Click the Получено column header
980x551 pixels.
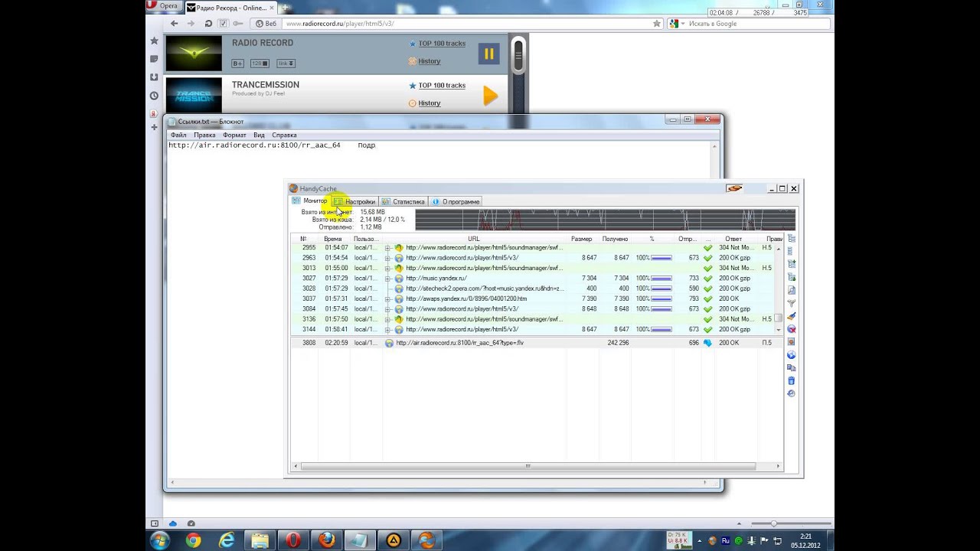tap(615, 239)
